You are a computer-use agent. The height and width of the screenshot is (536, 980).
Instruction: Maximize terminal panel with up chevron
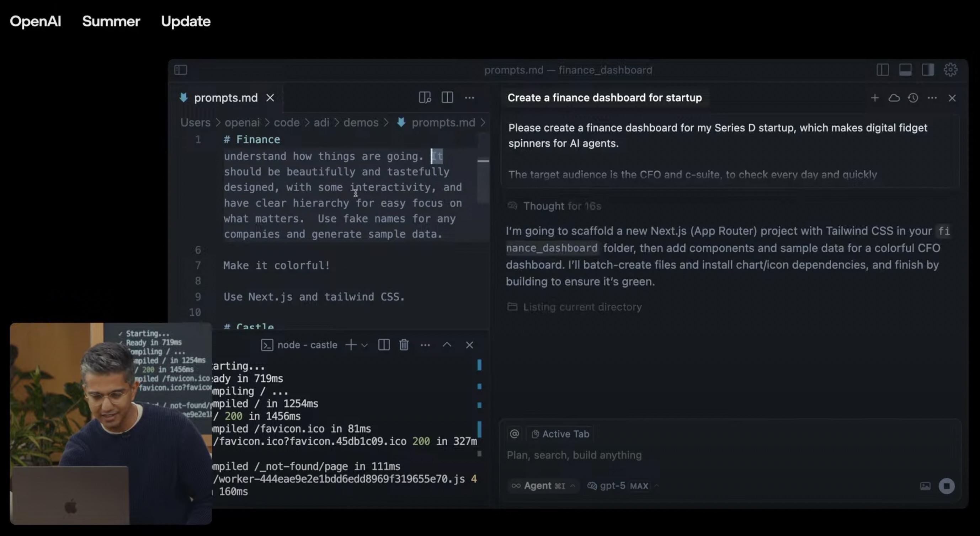(447, 344)
